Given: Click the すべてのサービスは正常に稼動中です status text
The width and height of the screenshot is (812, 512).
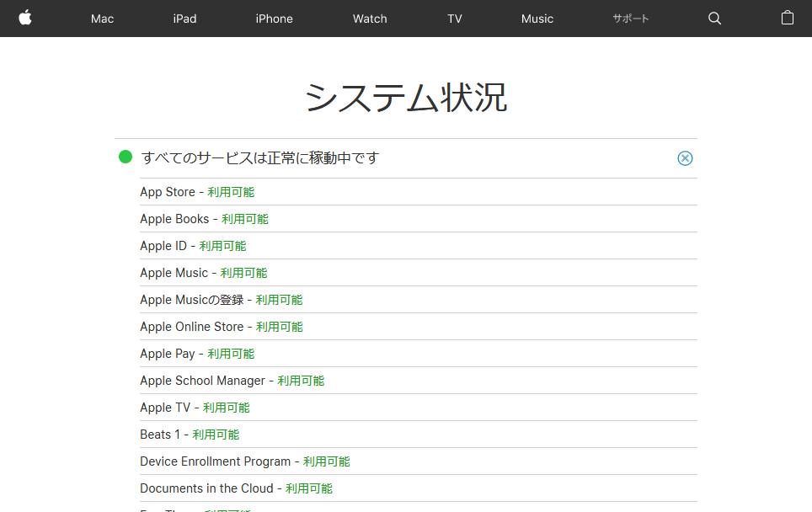Looking at the screenshot, I should (260, 158).
